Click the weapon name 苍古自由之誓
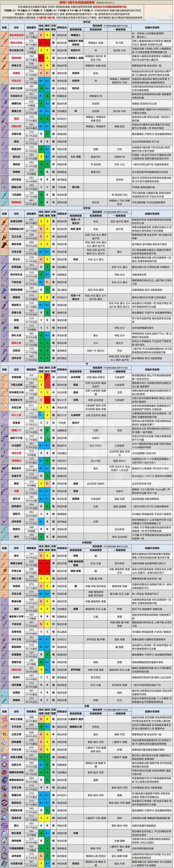This screenshot has width=174, height=868. pos(17,50)
